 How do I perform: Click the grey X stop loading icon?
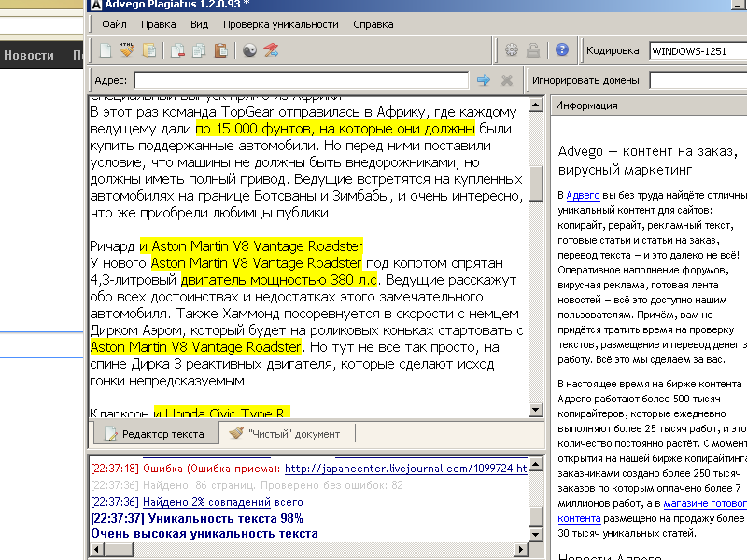tap(507, 80)
